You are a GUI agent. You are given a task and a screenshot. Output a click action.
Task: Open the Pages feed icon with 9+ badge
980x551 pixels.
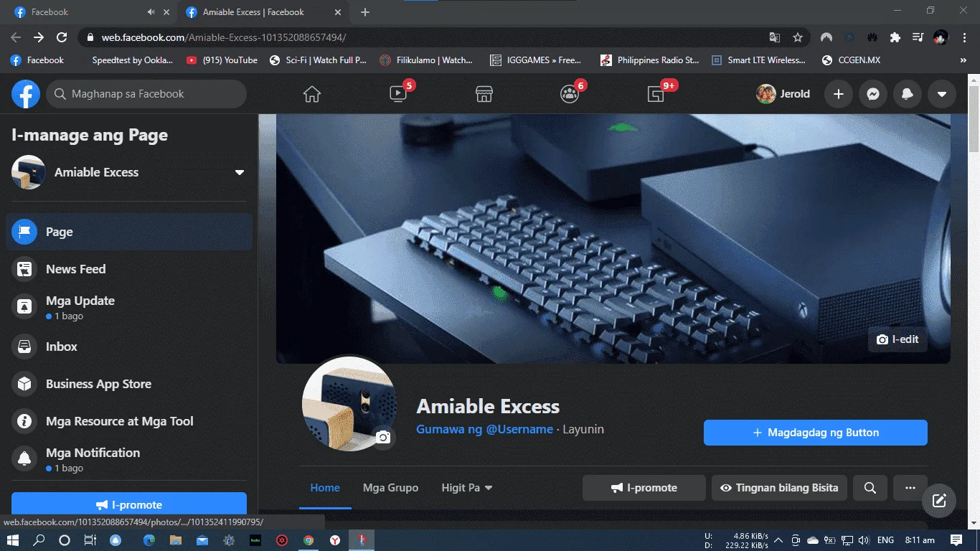tap(656, 94)
